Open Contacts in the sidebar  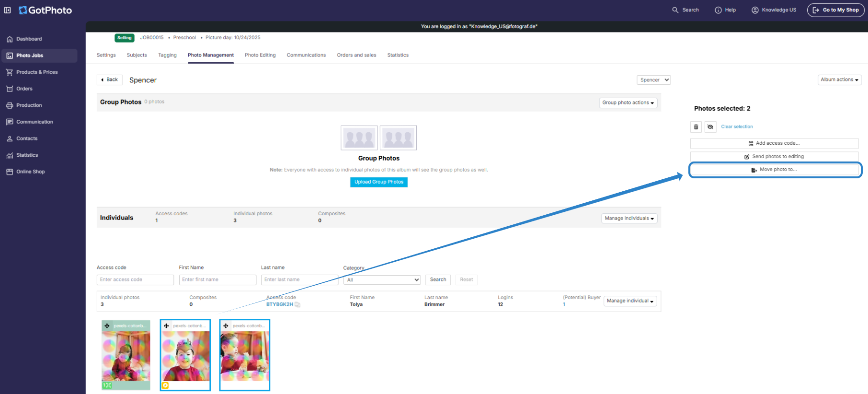click(39, 139)
